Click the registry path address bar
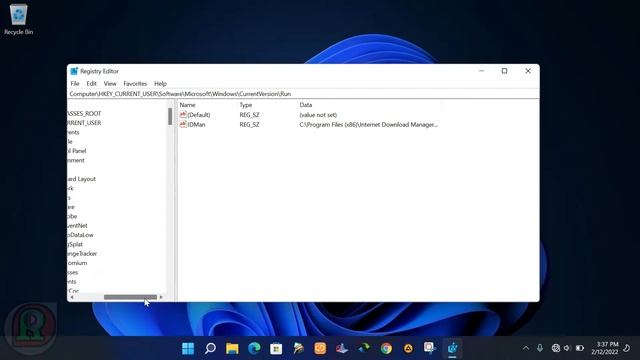The width and height of the screenshot is (640, 360). tap(303, 94)
